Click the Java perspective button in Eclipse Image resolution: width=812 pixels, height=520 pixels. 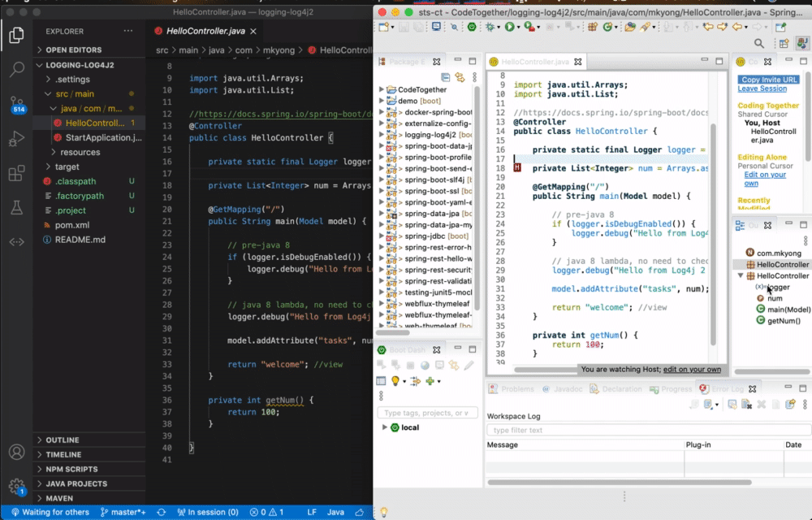[803, 44]
